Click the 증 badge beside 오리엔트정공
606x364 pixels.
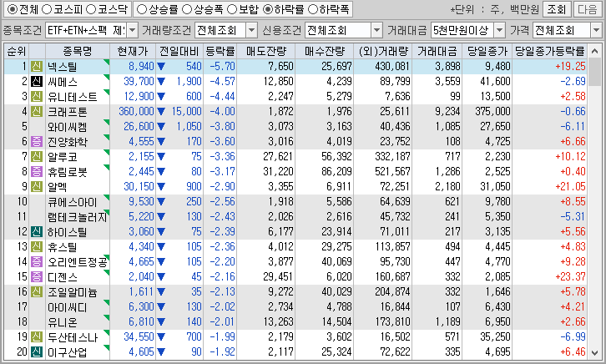(37, 262)
